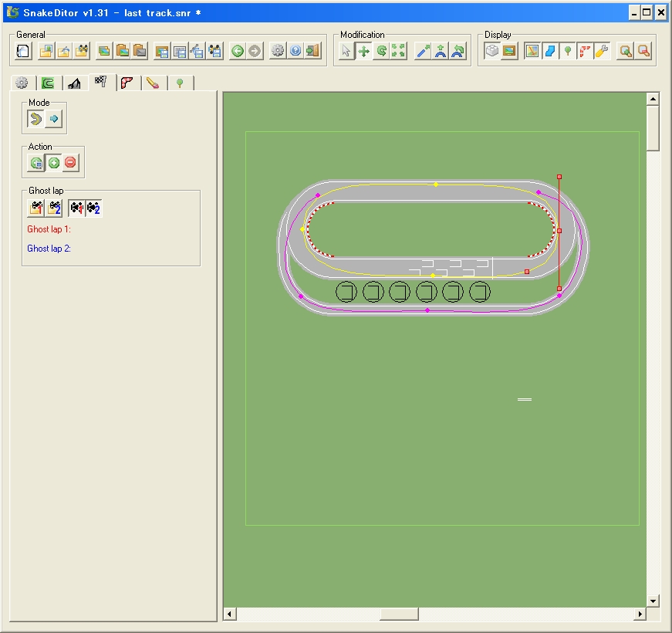Select the pointer arrow modification tool
Screen dimensions: 672x633
click(346, 52)
